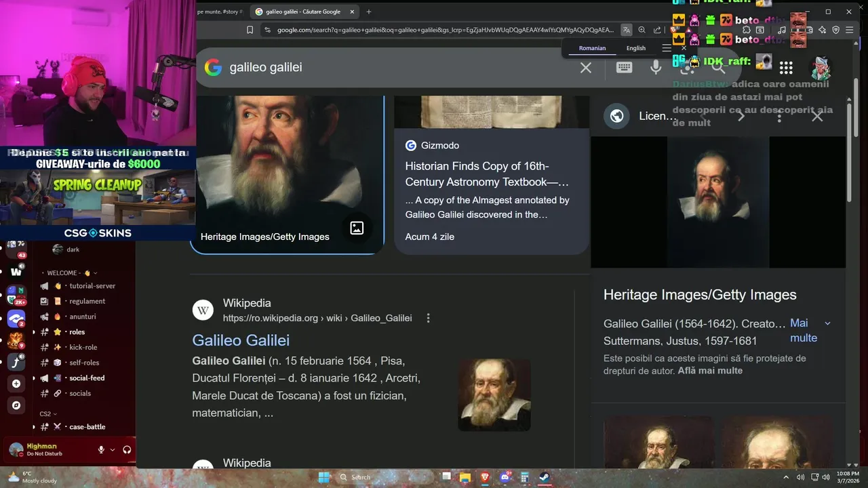Screen dimensions: 868x488
Task: Close the galileo galilei browser tab
Action: 353,12
